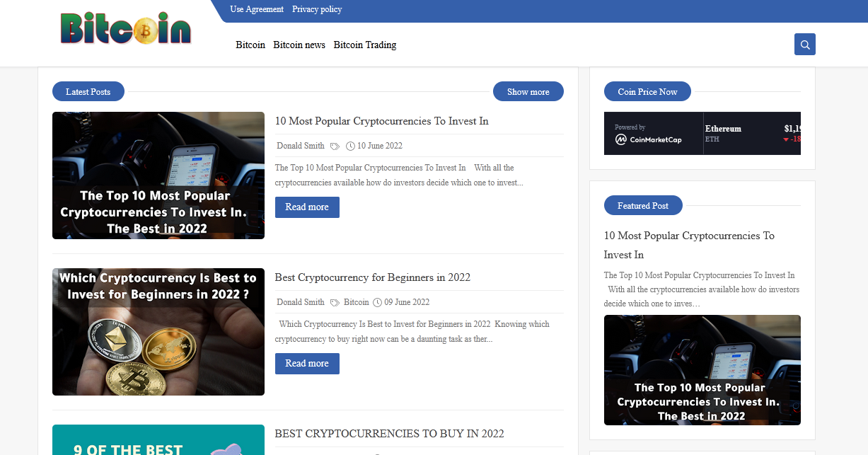Screen dimensions: 868x455
Task: Click the tag icon before the Bitcoin category
Action: click(335, 303)
